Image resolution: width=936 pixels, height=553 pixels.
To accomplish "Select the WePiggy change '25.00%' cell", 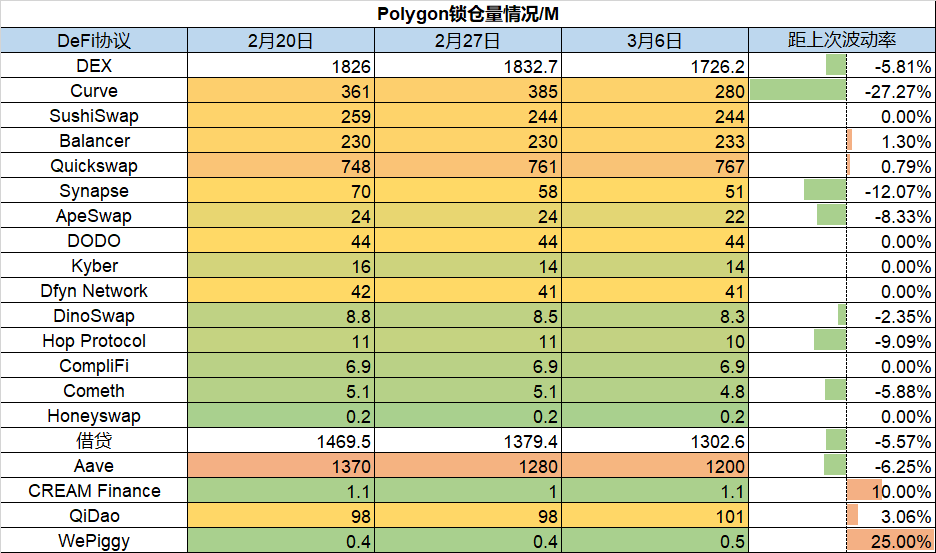I will click(842, 540).
